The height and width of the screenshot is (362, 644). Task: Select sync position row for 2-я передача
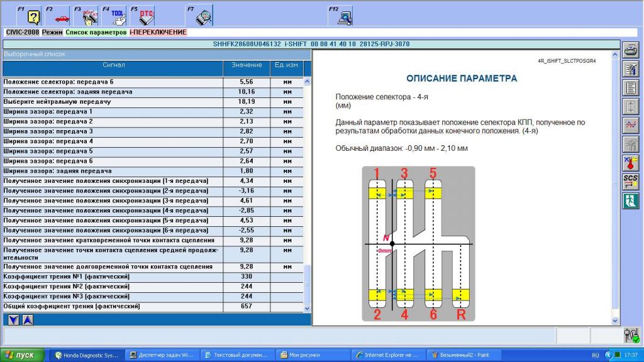coord(153,191)
